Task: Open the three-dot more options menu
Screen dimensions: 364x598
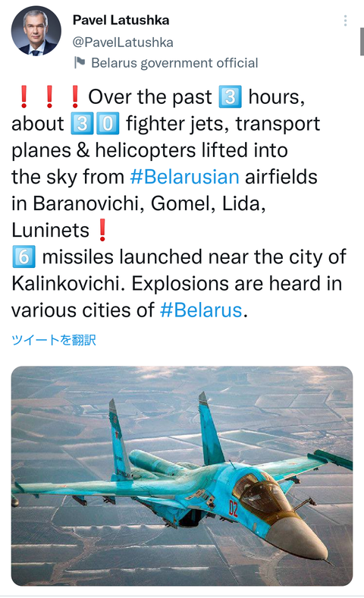Action: tap(345, 20)
